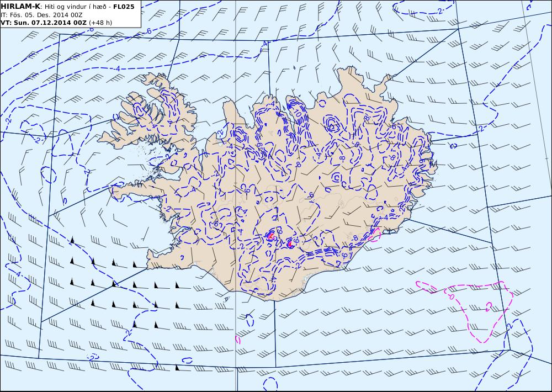The image size is (552, 392).
Task: Click the -10 contour label in north Iceland
Action: (297, 114)
